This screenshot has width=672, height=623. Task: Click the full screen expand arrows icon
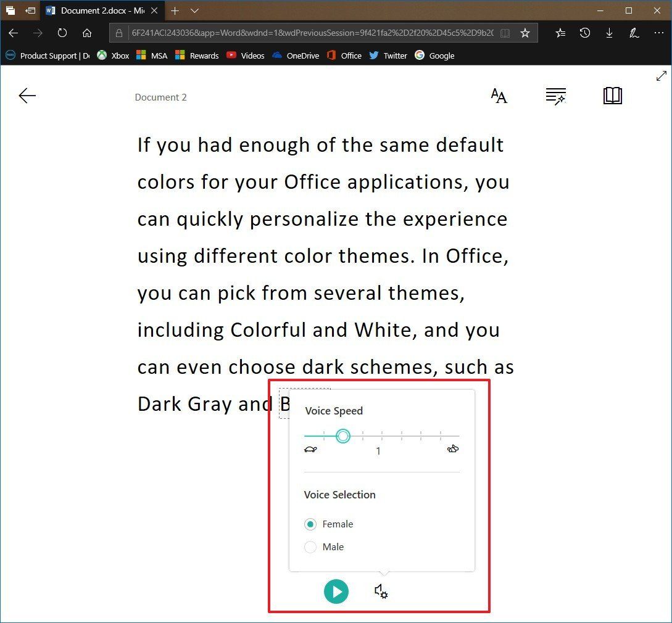pos(662,76)
